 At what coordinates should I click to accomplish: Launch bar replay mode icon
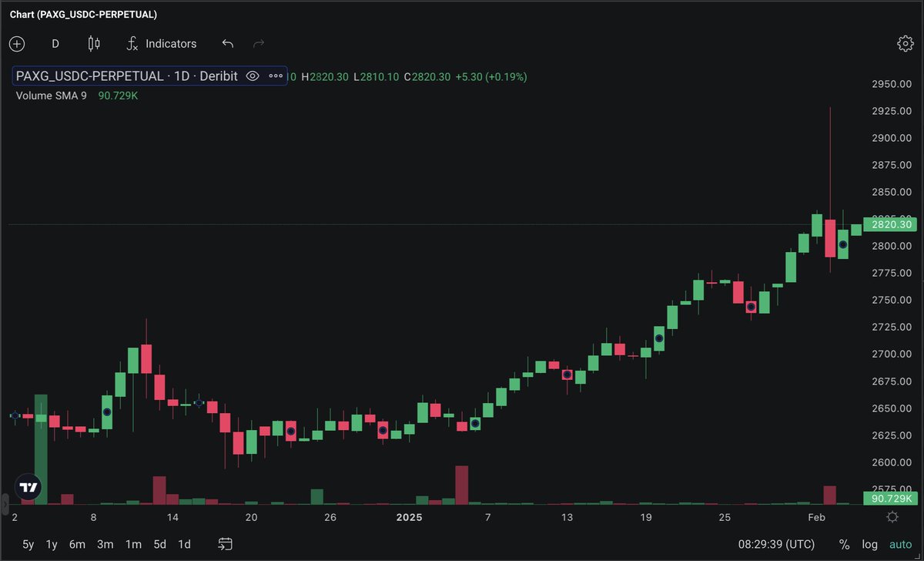click(224, 544)
